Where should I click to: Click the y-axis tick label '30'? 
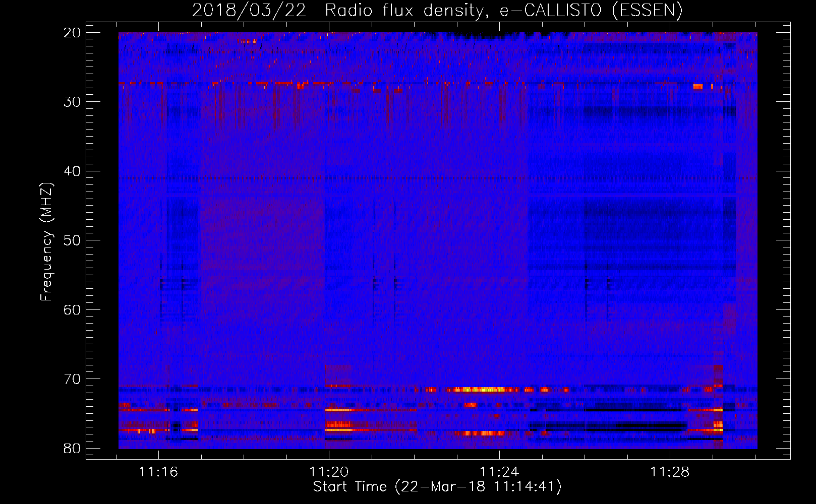click(73, 102)
